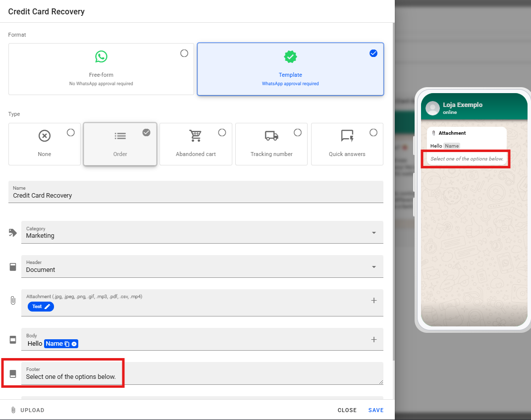This screenshot has width=531, height=420.
Task: Click the CLOSE button
Action: [x=347, y=410]
